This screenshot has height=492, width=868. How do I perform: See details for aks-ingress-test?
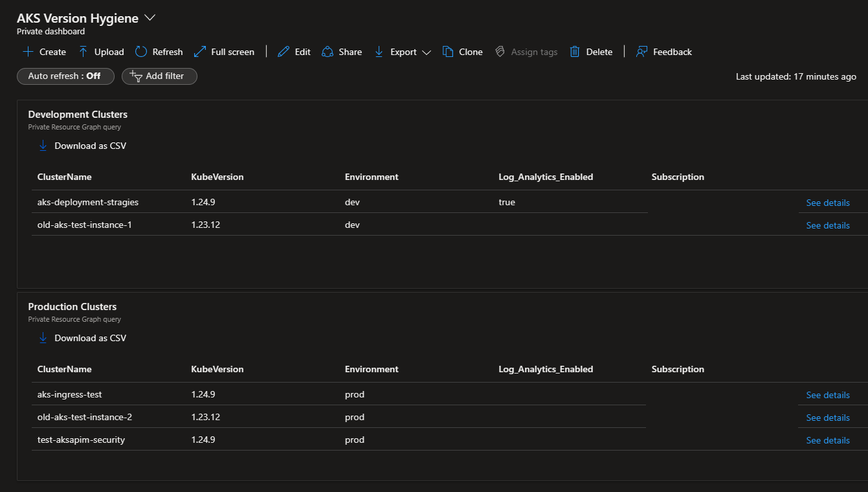(x=828, y=395)
